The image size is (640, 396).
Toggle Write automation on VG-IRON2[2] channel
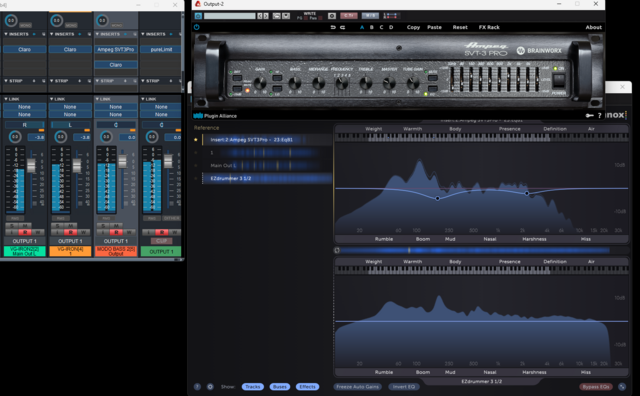tap(38, 232)
